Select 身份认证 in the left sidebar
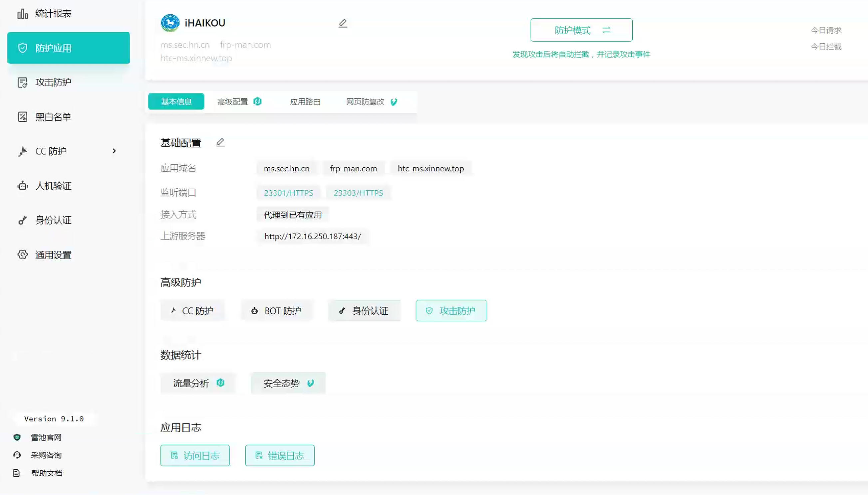This screenshot has height=495, width=868. [x=53, y=220]
